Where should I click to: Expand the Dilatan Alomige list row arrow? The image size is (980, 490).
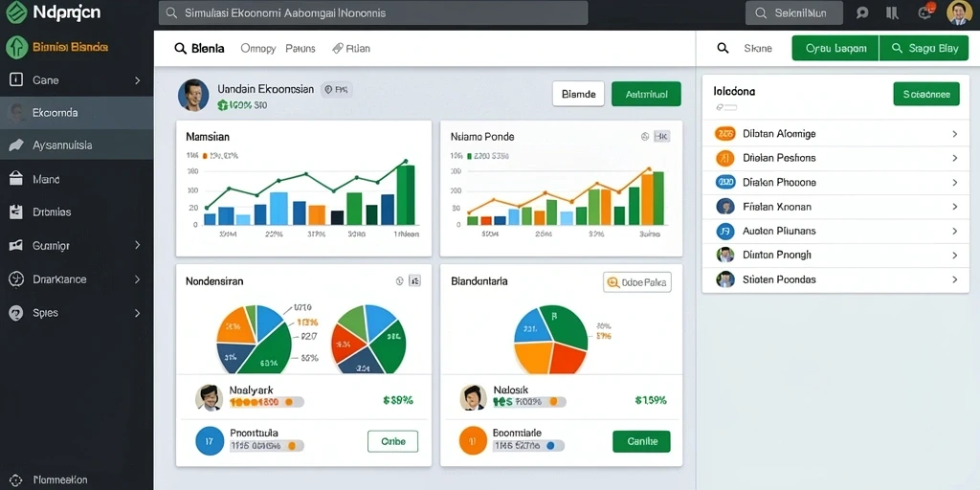[954, 134]
